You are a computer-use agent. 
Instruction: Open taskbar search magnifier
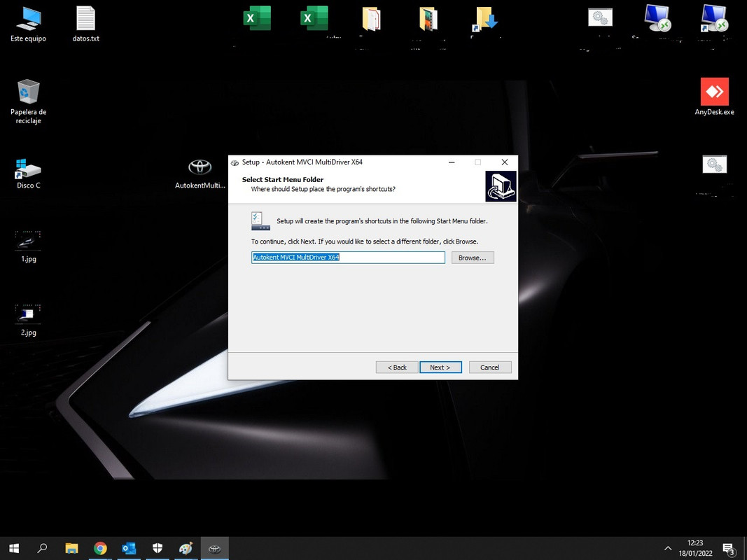coord(43,549)
